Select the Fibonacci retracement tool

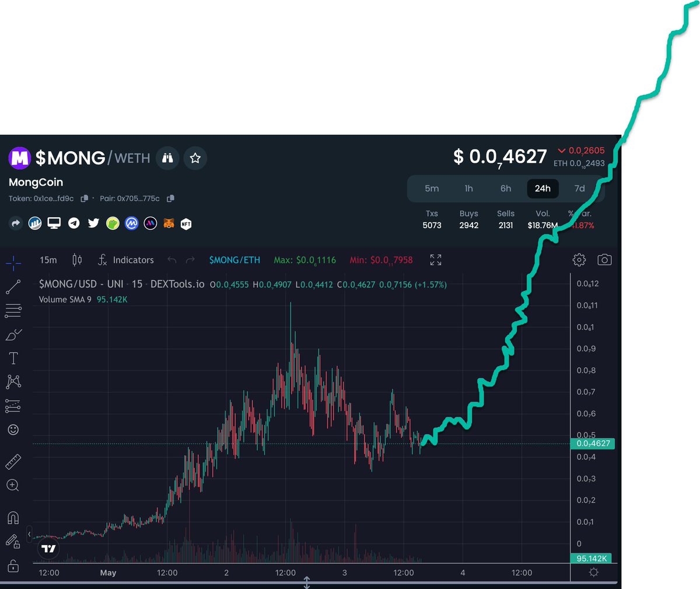coord(13,311)
